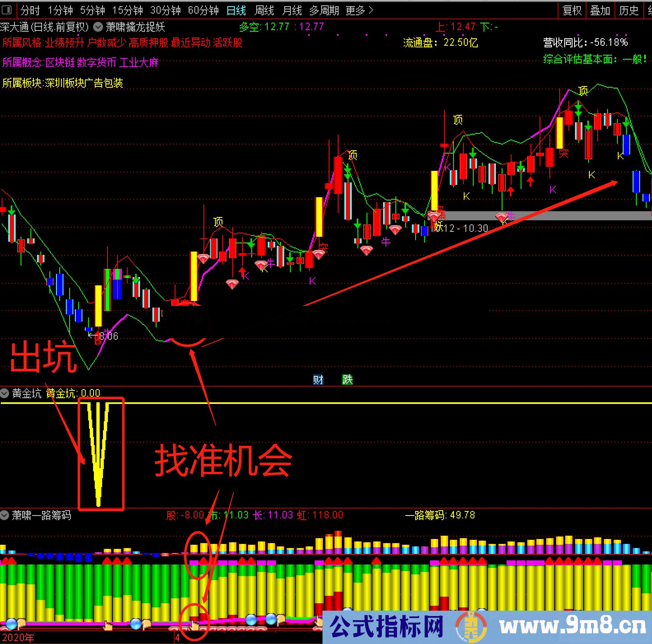Toggle 复权 price adjustment
Image resolution: width=652 pixels, height=644 pixels.
(572, 10)
